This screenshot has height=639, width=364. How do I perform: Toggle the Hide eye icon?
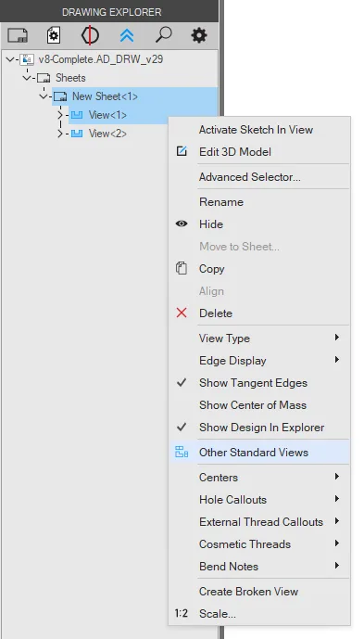[182, 224]
